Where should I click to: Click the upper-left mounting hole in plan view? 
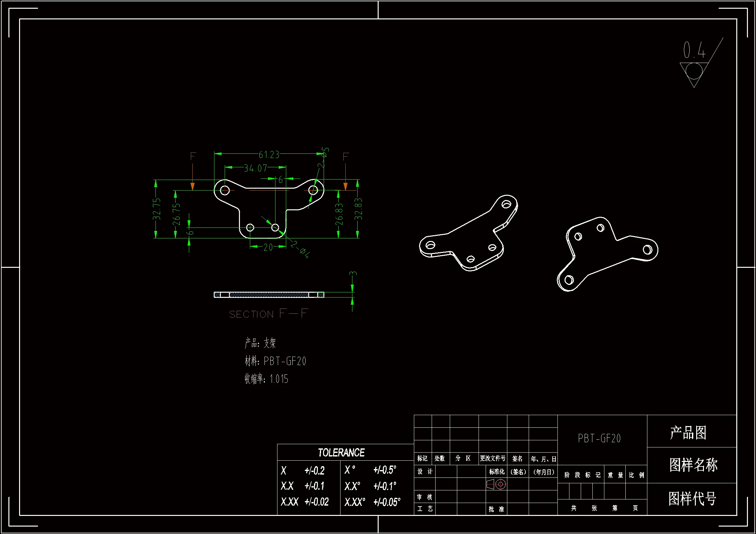[x=225, y=190]
